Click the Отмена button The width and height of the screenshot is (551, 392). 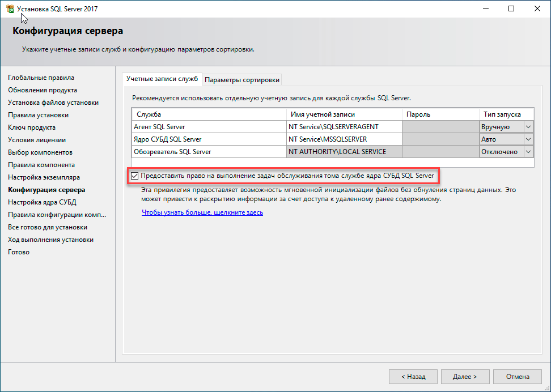click(518, 376)
